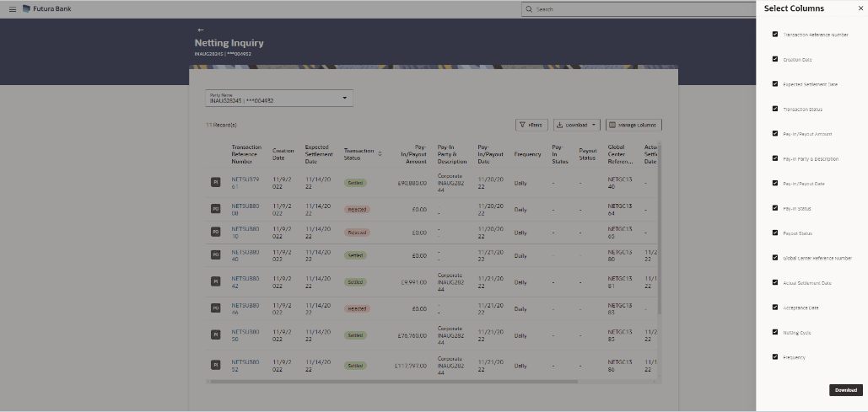Uncheck the Transaction Reference Number checkbox

(775, 35)
